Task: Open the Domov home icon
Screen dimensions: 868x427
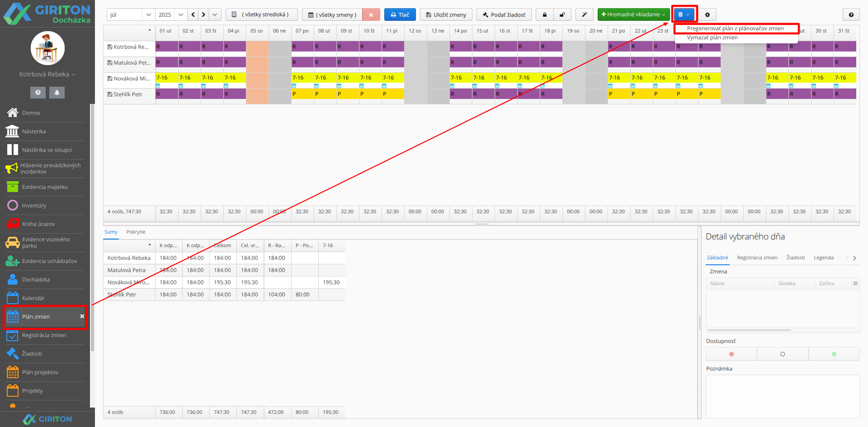Action: coord(13,113)
